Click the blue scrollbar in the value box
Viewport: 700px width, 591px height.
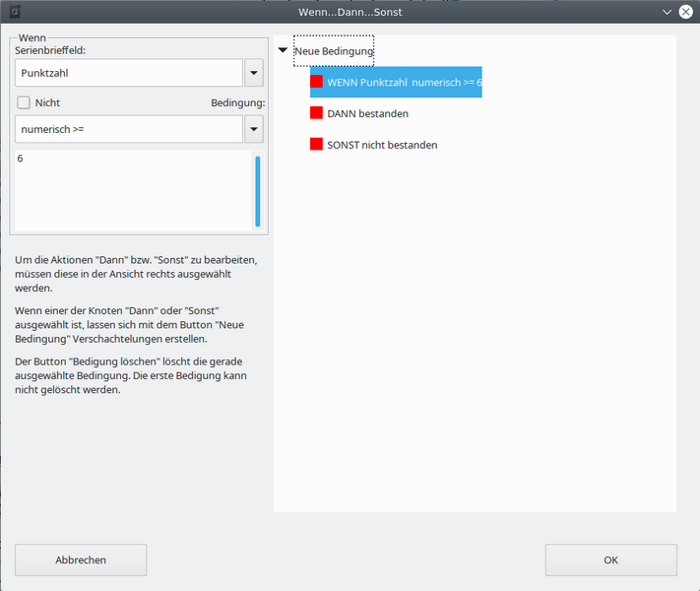[x=257, y=190]
